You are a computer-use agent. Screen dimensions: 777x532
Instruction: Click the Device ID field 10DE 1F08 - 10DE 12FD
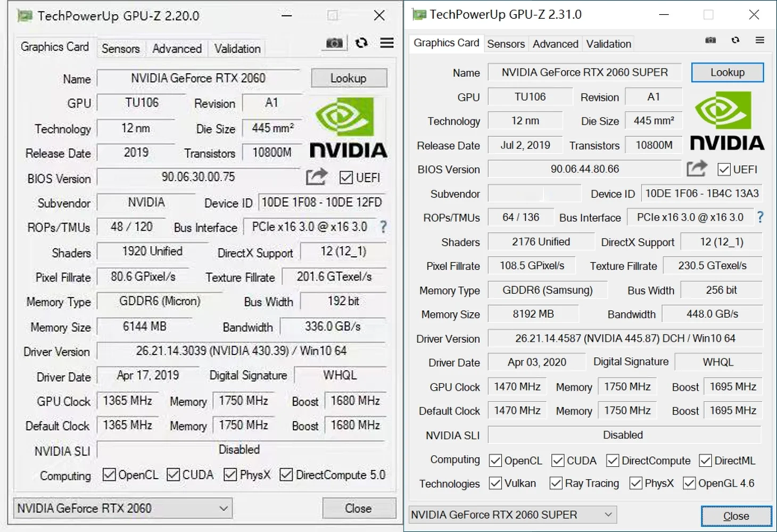coord(322,202)
